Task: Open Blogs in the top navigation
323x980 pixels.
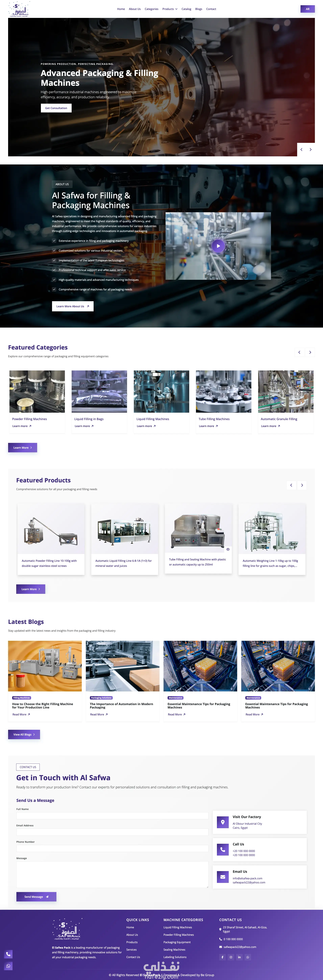Action: [x=199, y=9]
